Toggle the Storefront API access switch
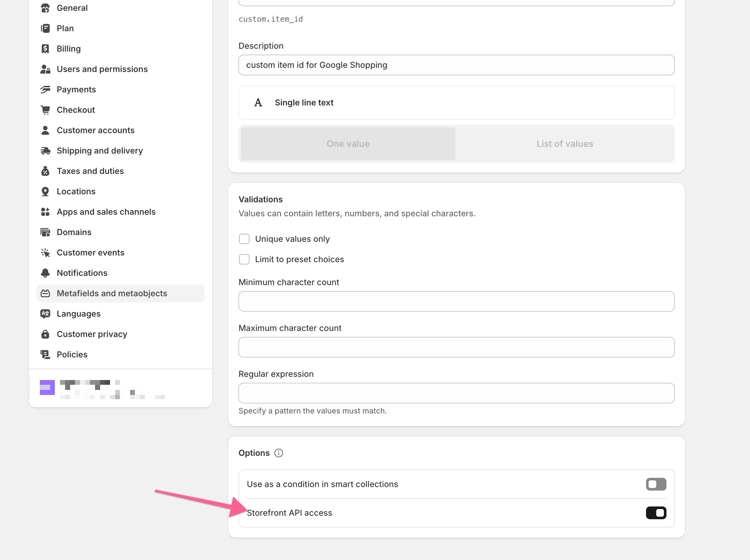The image size is (750, 560). (656, 513)
